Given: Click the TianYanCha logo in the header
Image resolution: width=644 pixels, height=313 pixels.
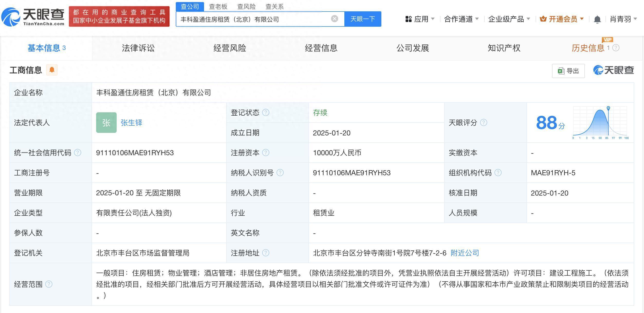Looking at the screenshot, I should click(33, 16).
